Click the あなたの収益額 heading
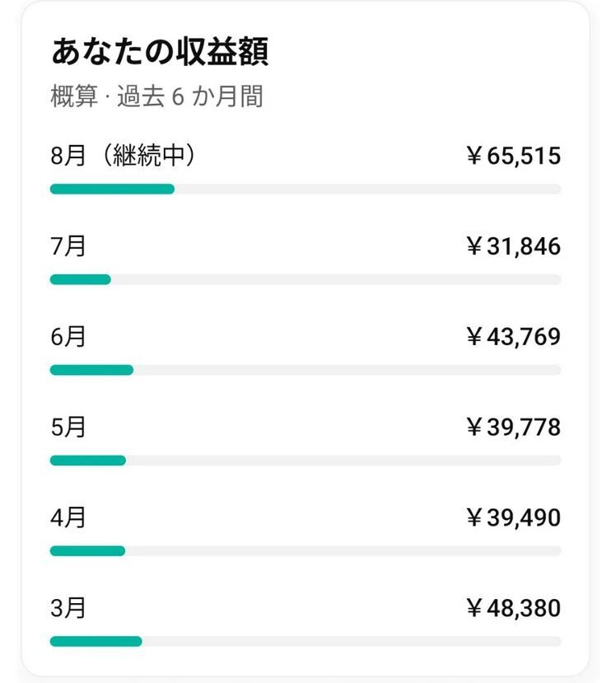Image resolution: width=616 pixels, height=683 pixels. point(159,52)
